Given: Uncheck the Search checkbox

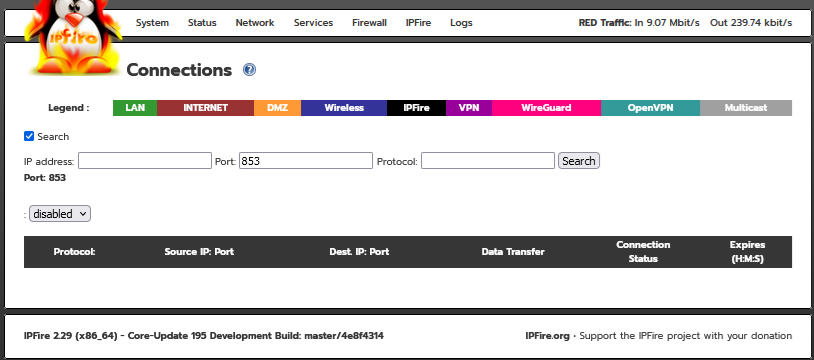Looking at the screenshot, I should coord(29,136).
